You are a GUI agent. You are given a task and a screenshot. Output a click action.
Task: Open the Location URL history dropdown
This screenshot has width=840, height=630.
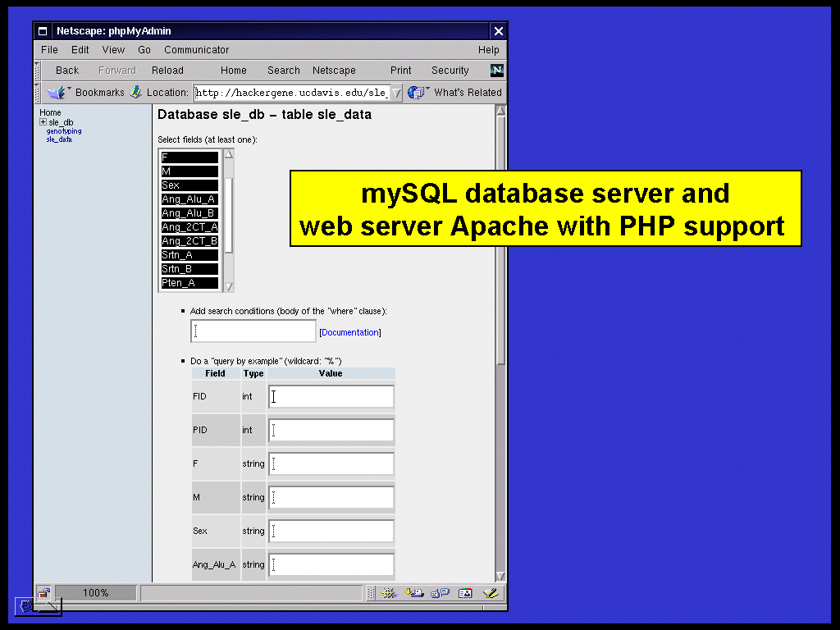click(x=396, y=94)
